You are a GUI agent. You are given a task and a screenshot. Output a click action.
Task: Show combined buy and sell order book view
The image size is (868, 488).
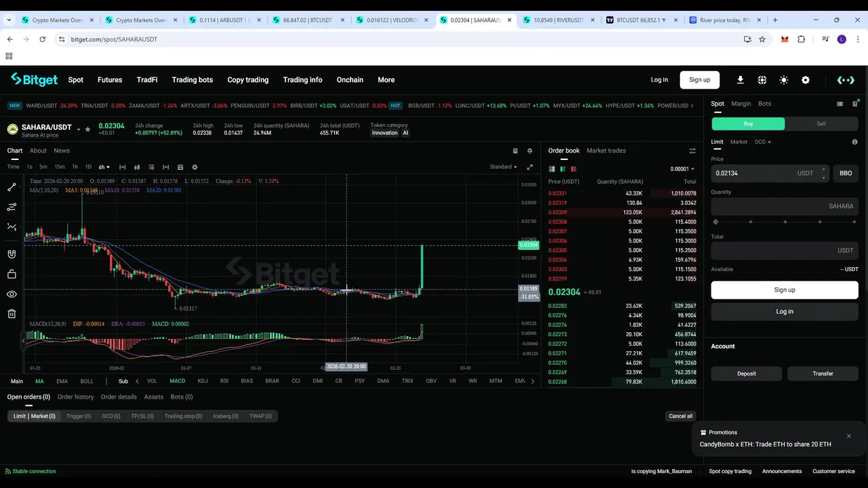coord(552,169)
